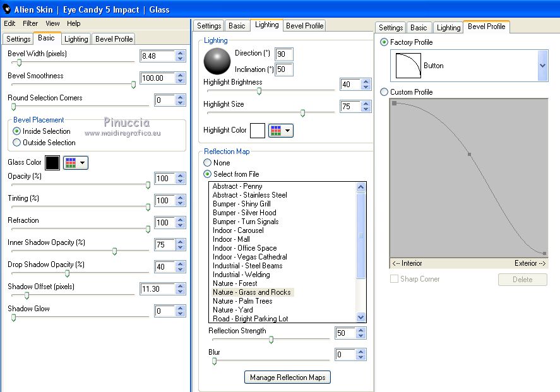Click the Bevel Width slider handle
560x392 pixels.
[20, 63]
